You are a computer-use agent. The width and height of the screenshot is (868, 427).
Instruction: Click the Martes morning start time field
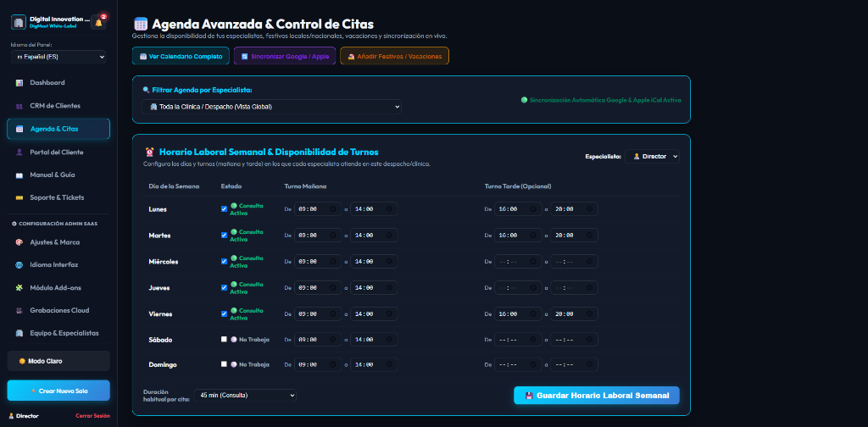[318, 235]
